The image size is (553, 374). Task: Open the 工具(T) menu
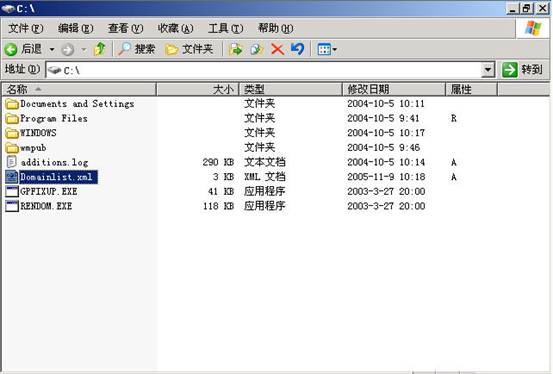point(226,28)
